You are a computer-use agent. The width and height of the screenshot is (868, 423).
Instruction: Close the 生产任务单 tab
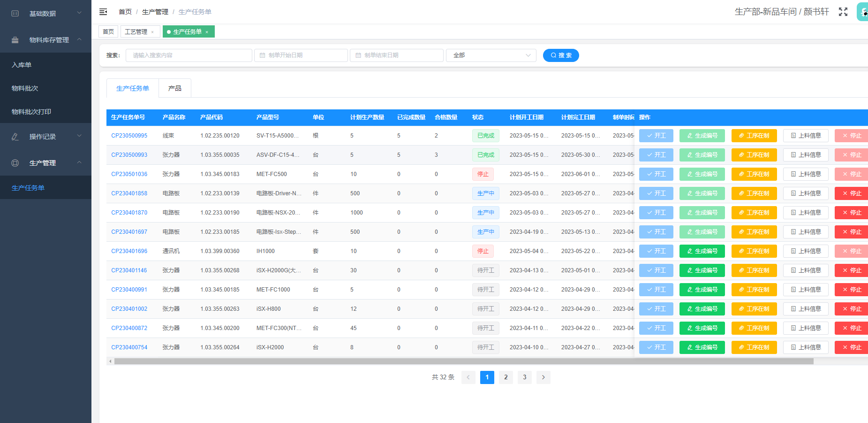click(207, 32)
